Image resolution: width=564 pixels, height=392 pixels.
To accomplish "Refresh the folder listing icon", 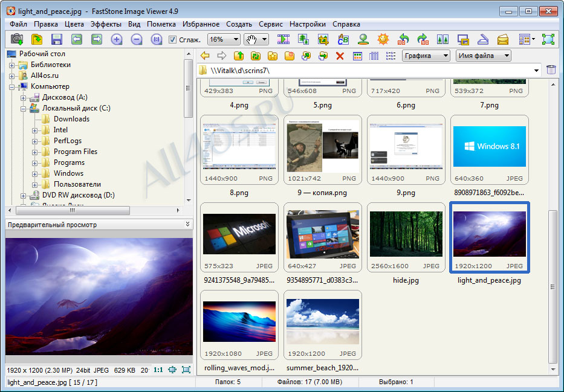I will tap(255, 56).
